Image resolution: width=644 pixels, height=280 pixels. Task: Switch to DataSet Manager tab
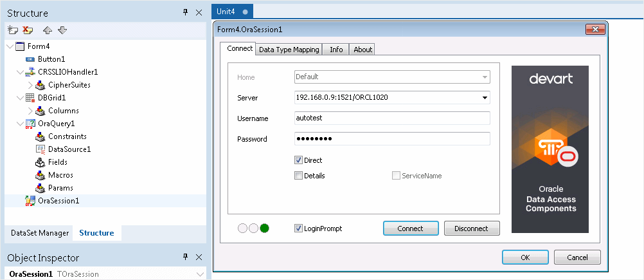(x=40, y=233)
